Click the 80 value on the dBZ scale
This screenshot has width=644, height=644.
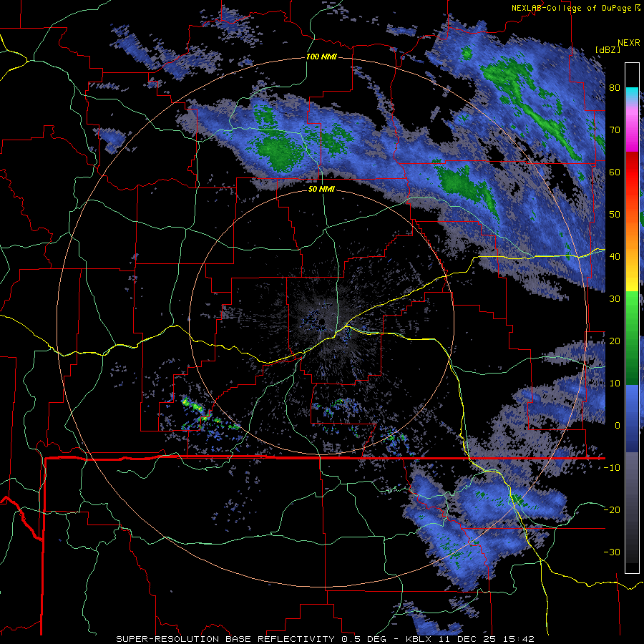coord(615,88)
